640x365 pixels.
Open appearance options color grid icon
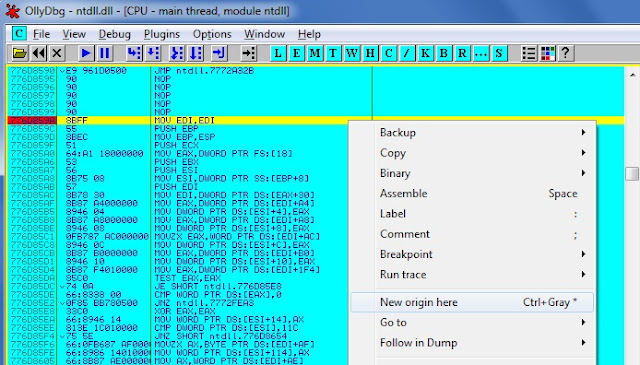click(x=547, y=53)
